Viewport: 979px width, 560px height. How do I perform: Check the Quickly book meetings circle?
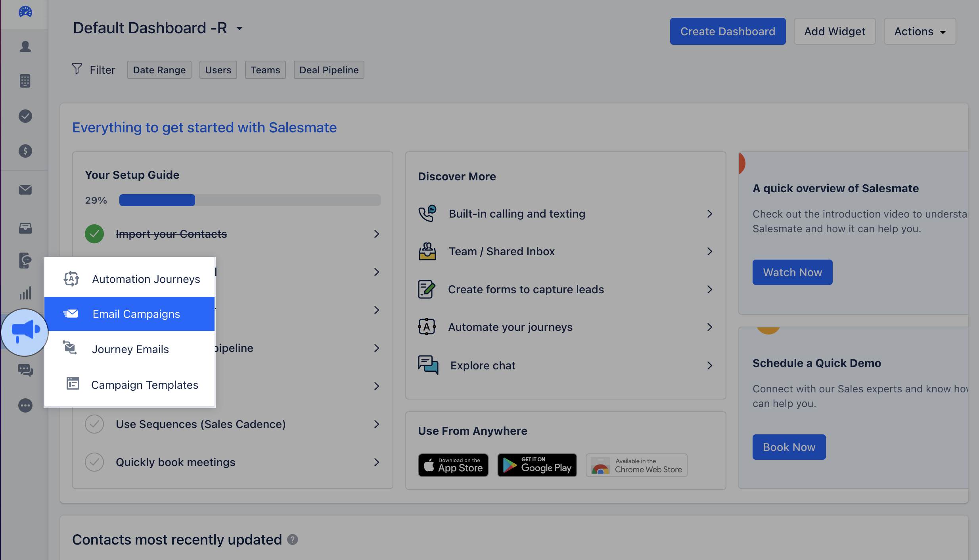pyautogui.click(x=94, y=462)
